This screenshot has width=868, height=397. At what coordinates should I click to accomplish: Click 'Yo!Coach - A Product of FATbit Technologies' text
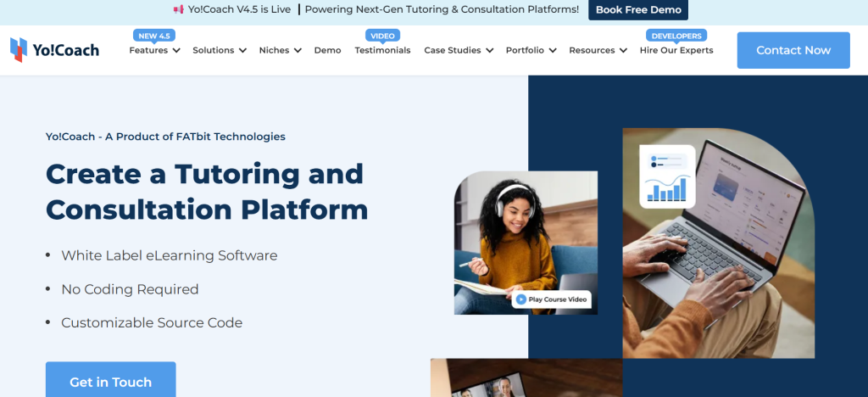pyautogui.click(x=165, y=137)
